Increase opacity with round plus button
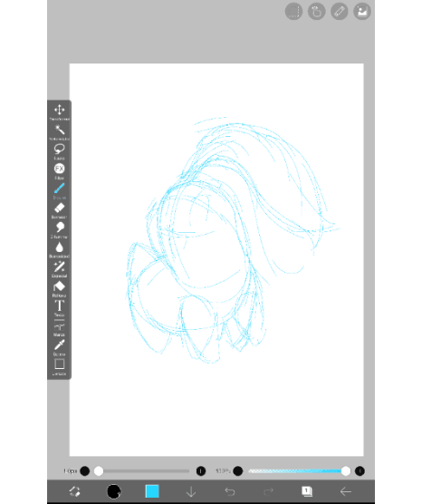This screenshot has height=504, width=422. tap(360, 471)
